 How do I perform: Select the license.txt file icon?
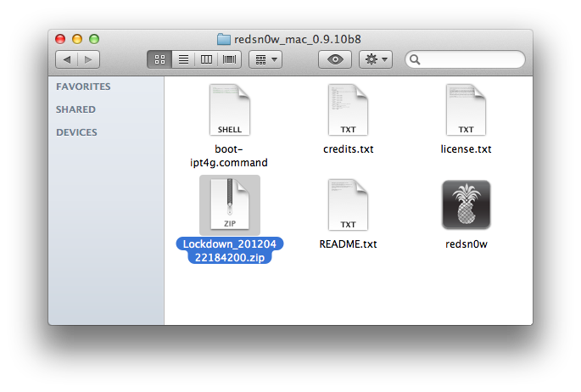(466, 109)
